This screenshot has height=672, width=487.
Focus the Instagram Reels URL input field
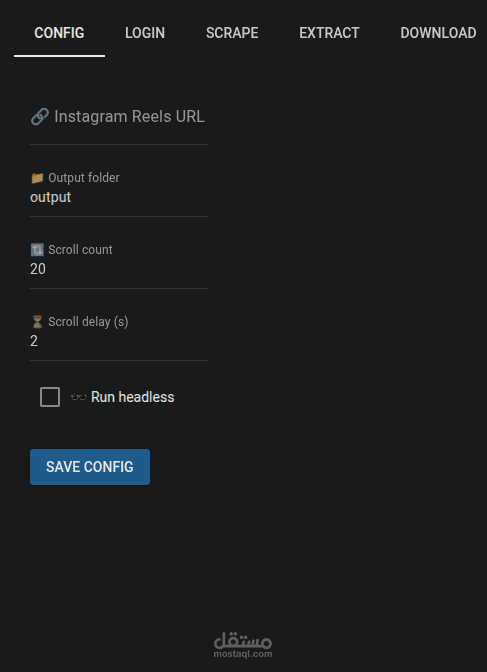pyautogui.click(x=119, y=120)
